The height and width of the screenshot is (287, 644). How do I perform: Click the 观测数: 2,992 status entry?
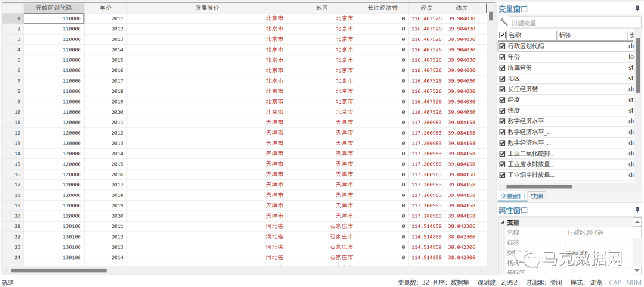point(497,282)
